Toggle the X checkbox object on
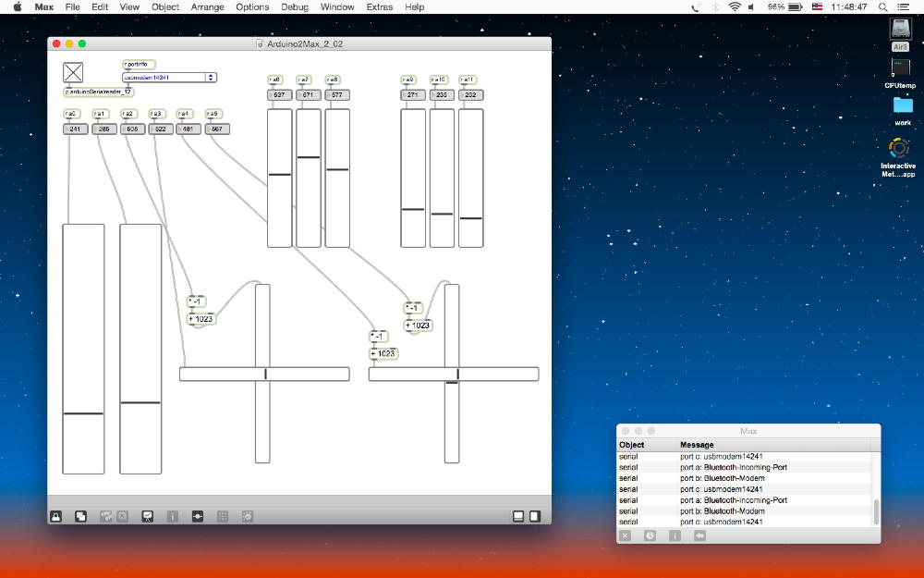 73,73
